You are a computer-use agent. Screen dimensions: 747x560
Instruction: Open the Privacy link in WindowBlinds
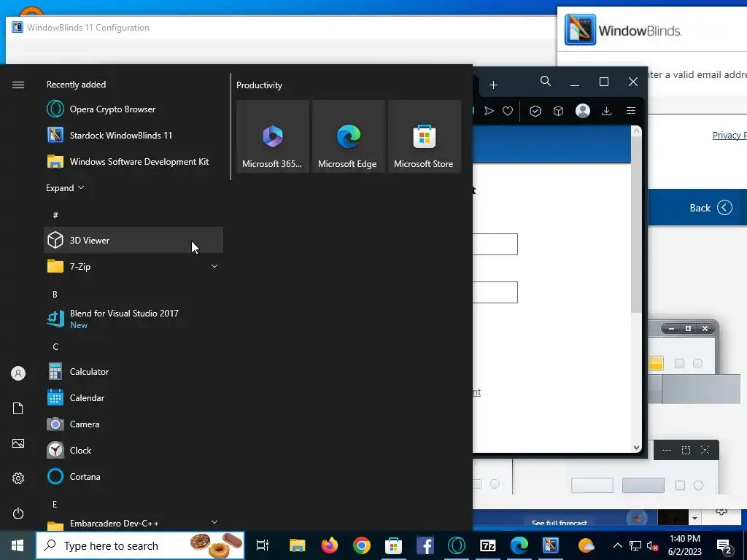coord(729,135)
